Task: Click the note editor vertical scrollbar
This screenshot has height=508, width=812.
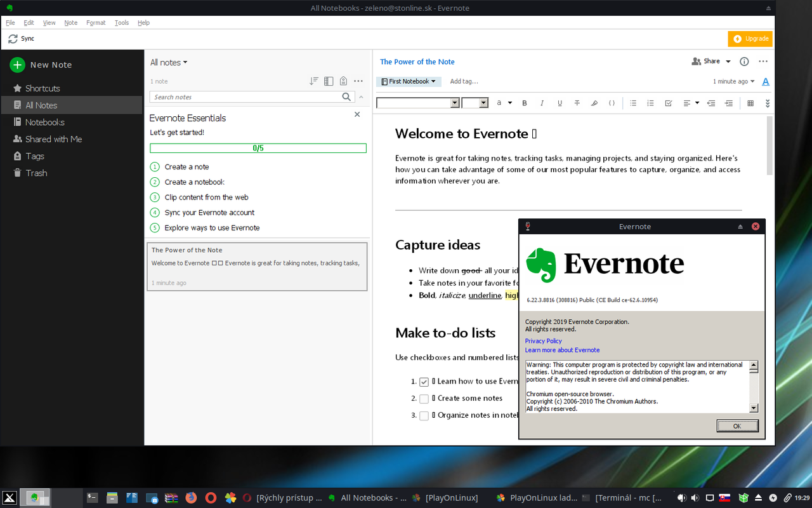Action: pyautogui.click(x=770, y=145)
